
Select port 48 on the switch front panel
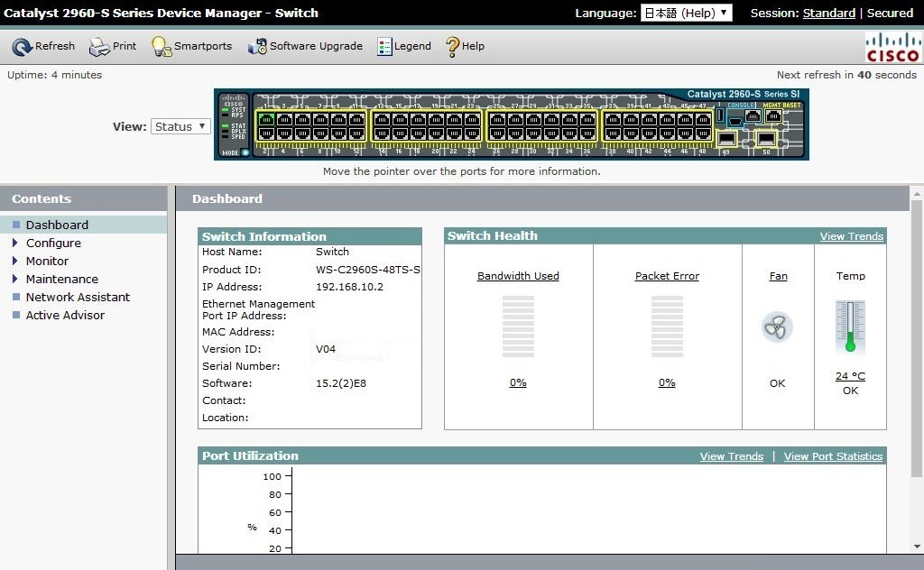click(x=703, y=133)
